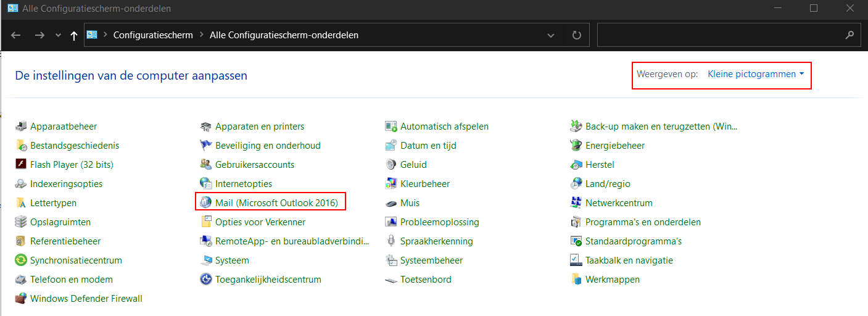Open the Kleurbeheer icon
The height and width of the screenshot is (316, 868).
(x=391, y=183)
